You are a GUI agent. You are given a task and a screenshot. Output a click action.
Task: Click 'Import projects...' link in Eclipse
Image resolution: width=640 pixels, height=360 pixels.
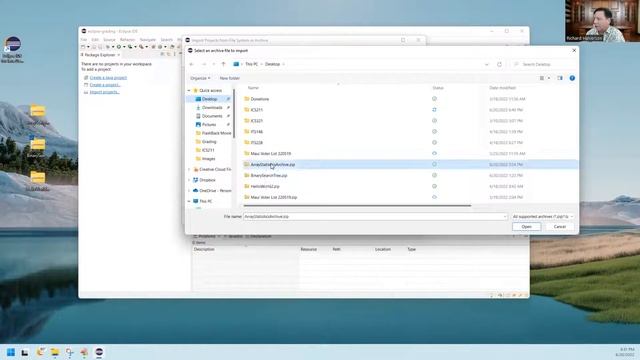click(104, 92)
